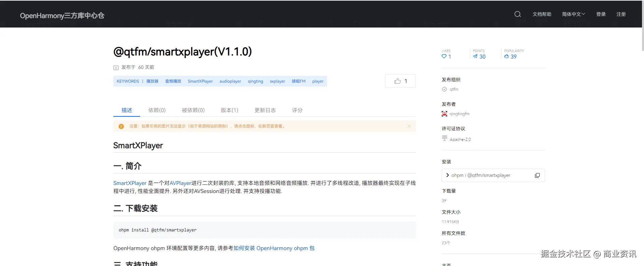This screenshot has width=644, height=266.
Task: Click the 23个 file count value
Action: pos(446,243)
